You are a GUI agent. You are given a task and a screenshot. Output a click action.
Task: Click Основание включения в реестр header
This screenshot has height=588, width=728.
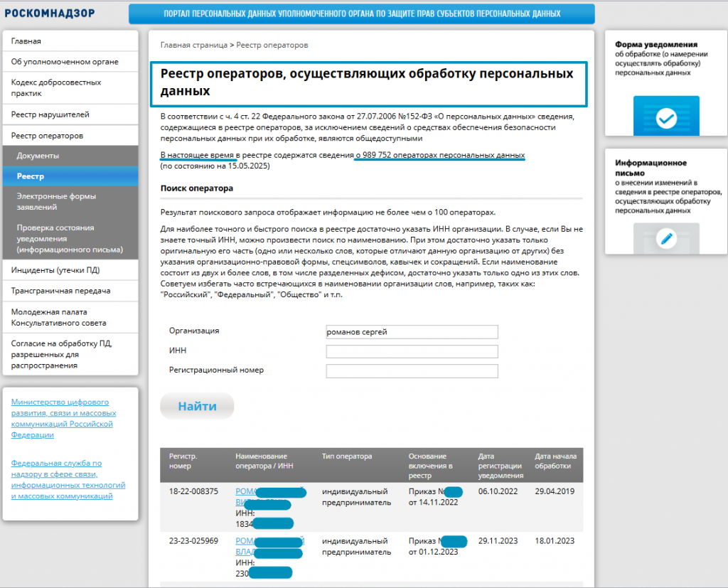click(430, 466)
